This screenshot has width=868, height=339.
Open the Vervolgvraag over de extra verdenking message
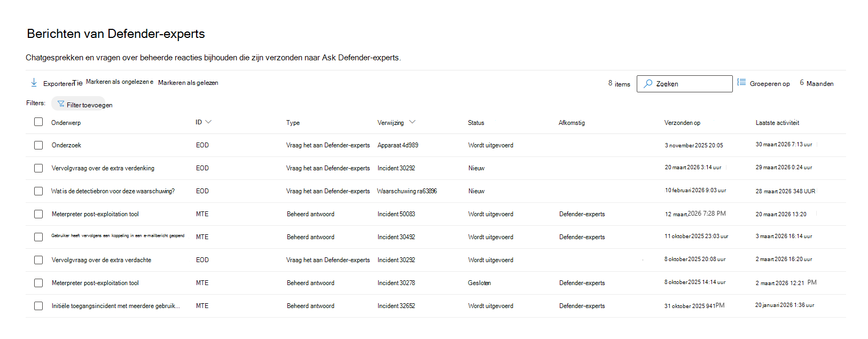click(103, 168)
